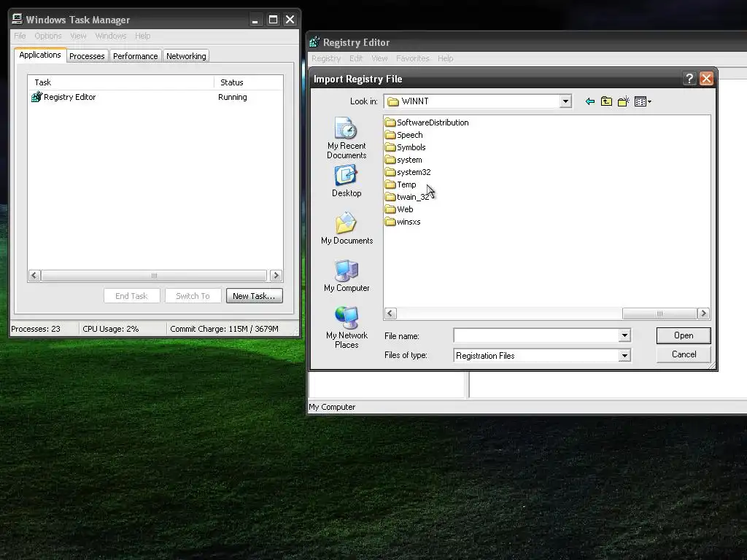Click the Task Manager title bar icon

[18, 19]
